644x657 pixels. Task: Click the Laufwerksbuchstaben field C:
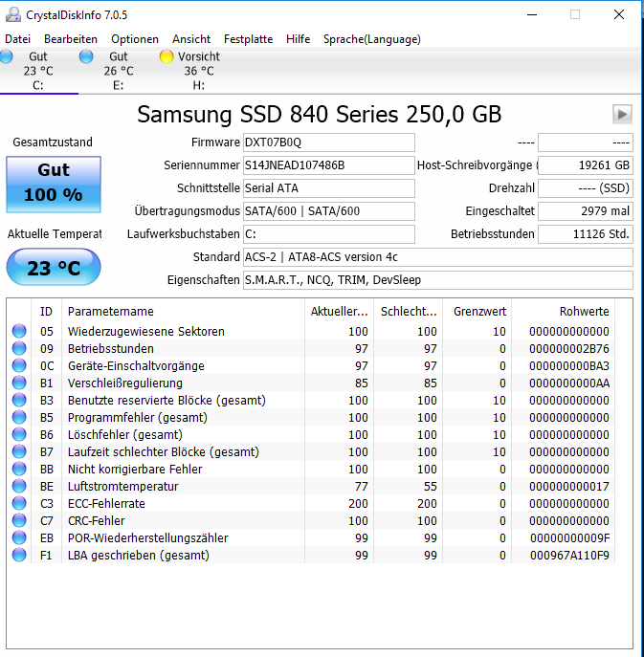(x=329, y=233)
